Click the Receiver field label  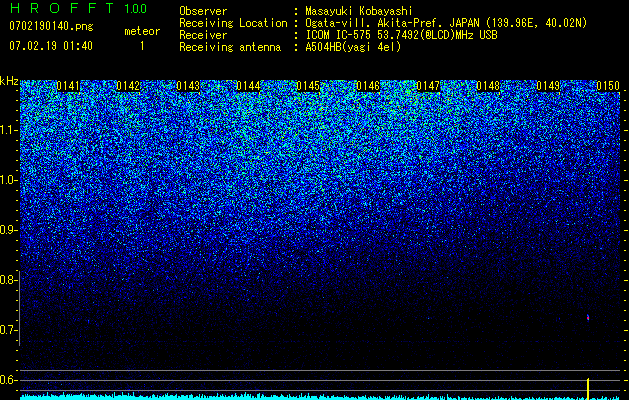(x=203, y=35)
